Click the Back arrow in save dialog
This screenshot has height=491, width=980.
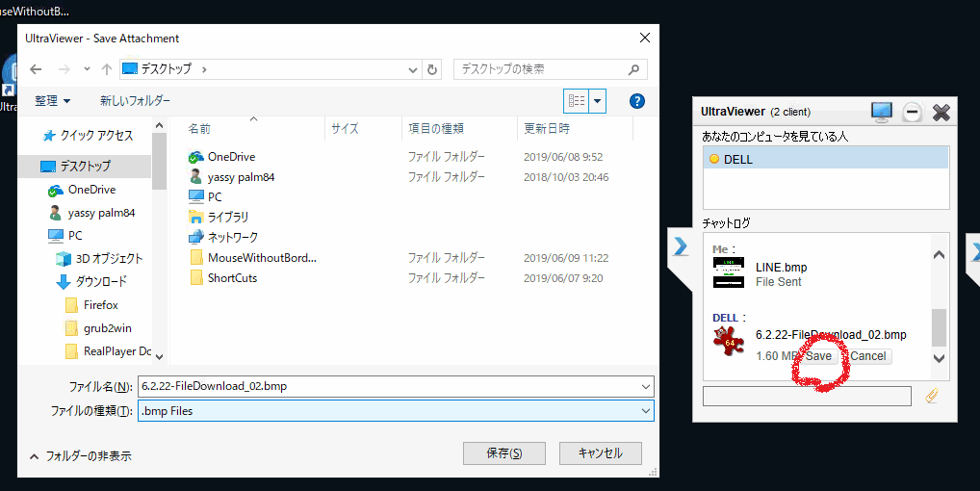point(36,69)
